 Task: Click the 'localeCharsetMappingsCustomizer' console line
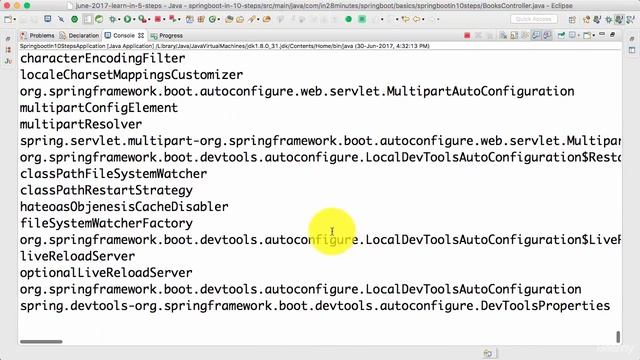131,75
